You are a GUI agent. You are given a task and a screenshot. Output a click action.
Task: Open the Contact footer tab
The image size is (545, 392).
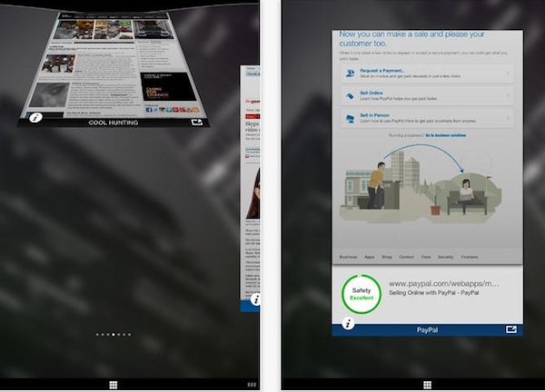[x=406, y=257]
